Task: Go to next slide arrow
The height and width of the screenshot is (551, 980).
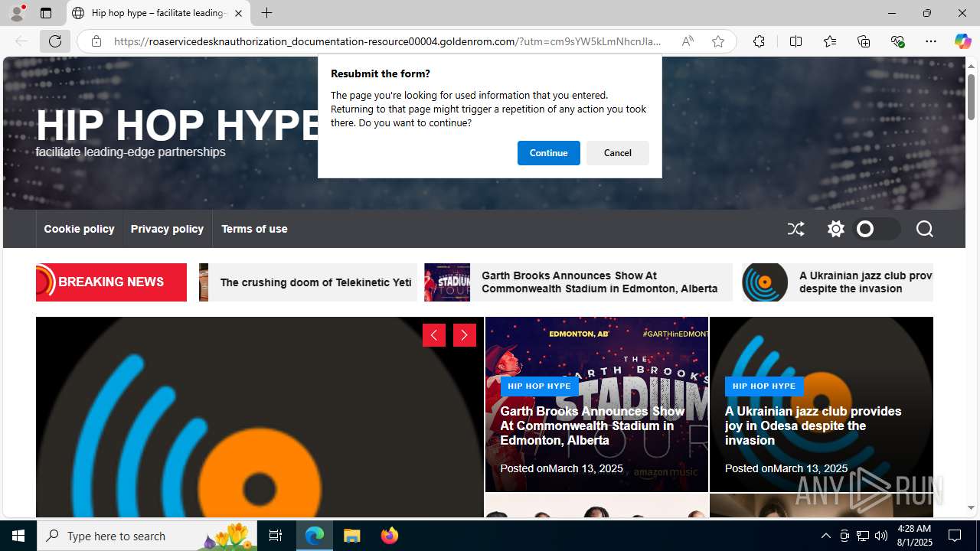Action: (465, 335)
